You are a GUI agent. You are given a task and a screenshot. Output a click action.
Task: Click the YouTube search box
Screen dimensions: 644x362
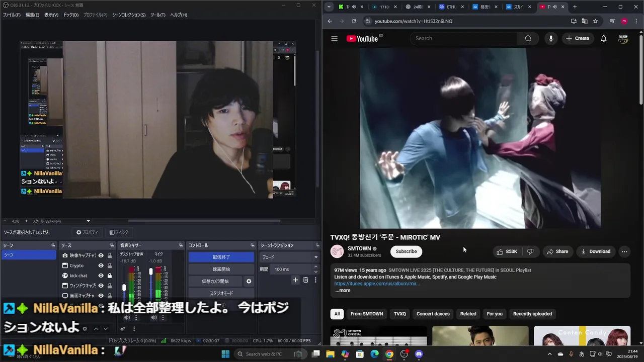[x=464, y=38]
